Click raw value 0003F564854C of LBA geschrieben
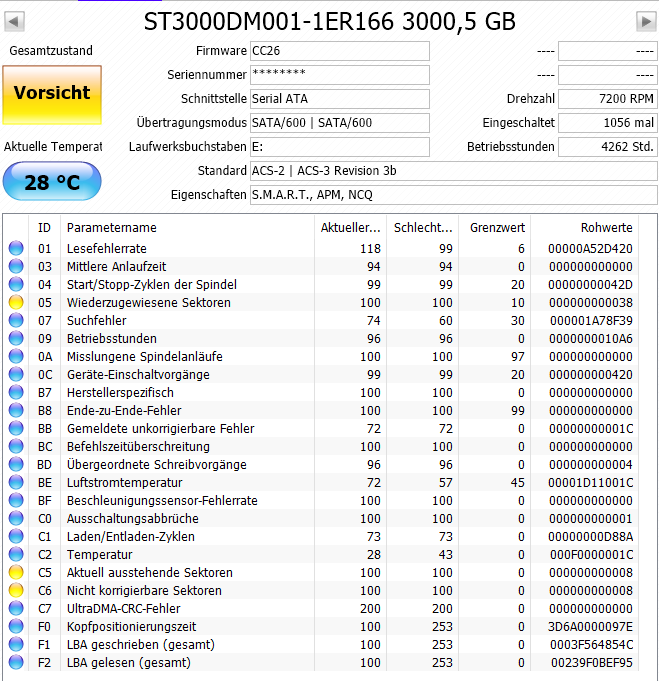Screen dimensions: 659x681 pos(591,645)
